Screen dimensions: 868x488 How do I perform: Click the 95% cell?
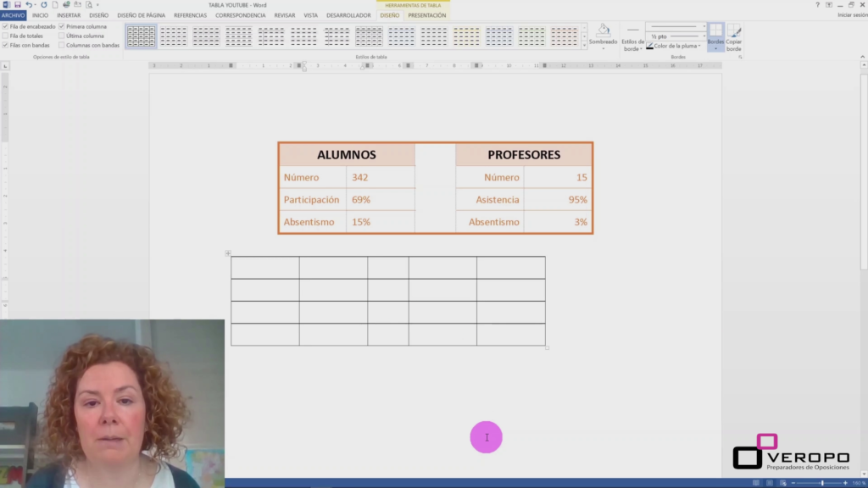pyautogui.click(x=558, y=199)
